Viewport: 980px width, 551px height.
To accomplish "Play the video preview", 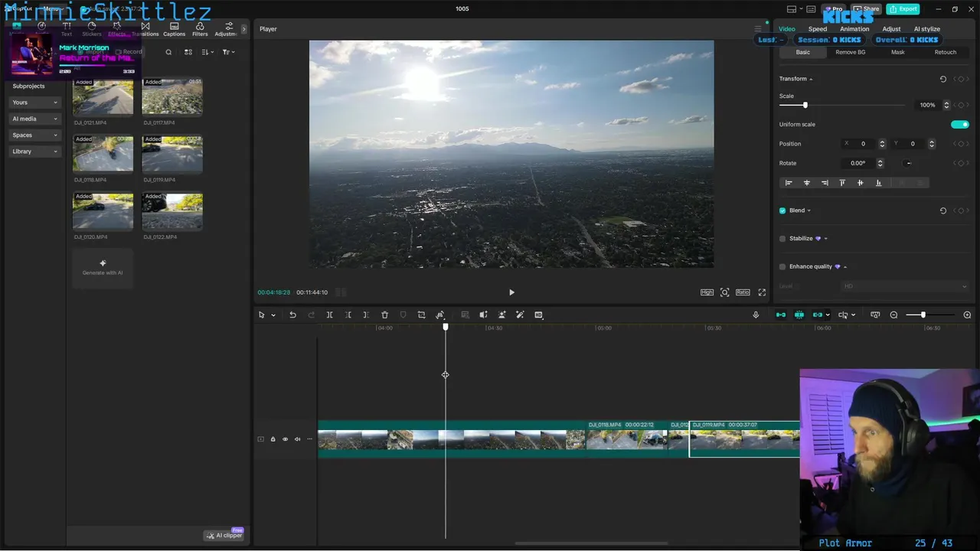I will click(x=511, y=292).
